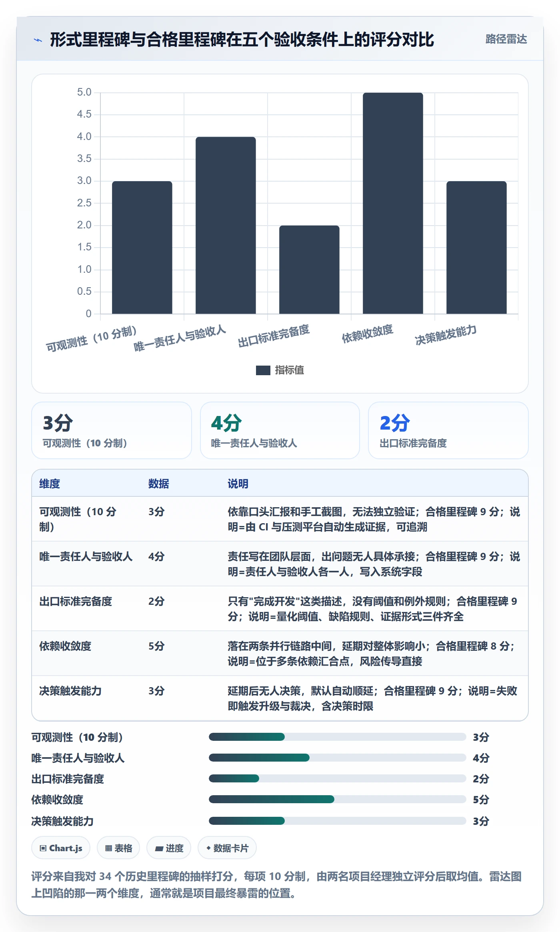Click the 可观测性 progress bar
The width and height of the screenshot is (560, 932).
tap(338, 737)
